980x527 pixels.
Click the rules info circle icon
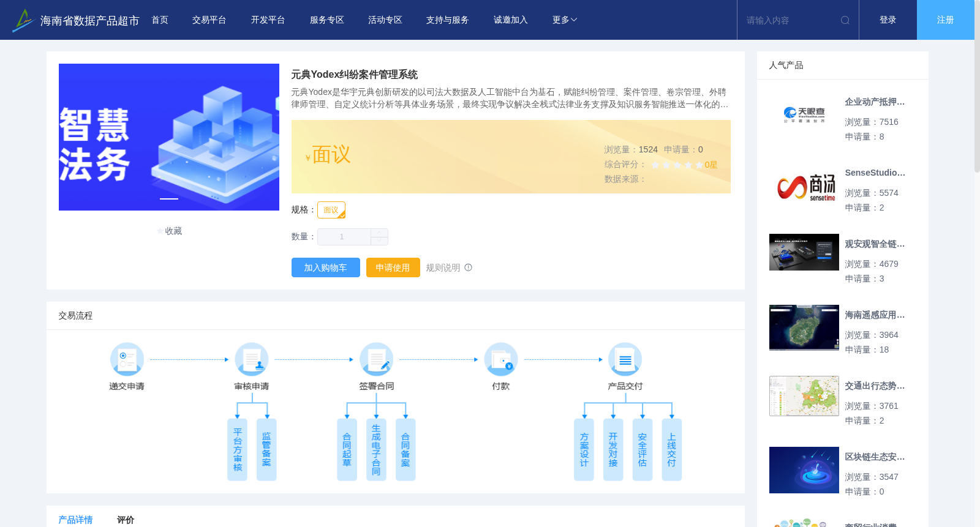click(469, 267)
